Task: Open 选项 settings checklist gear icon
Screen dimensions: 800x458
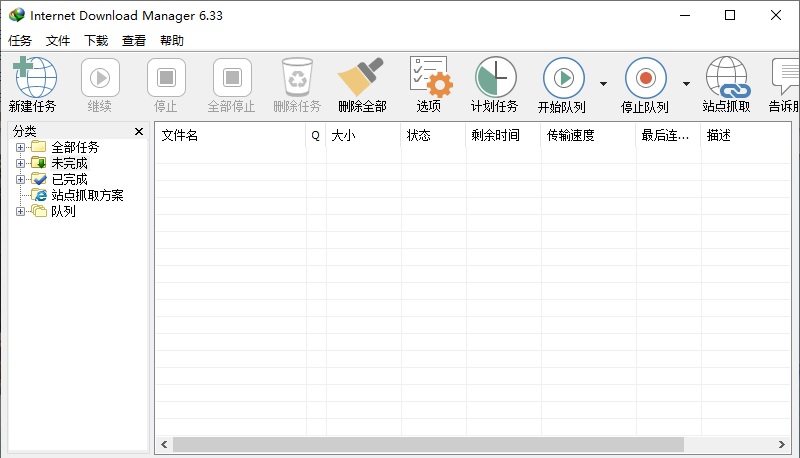Action: 431,77
